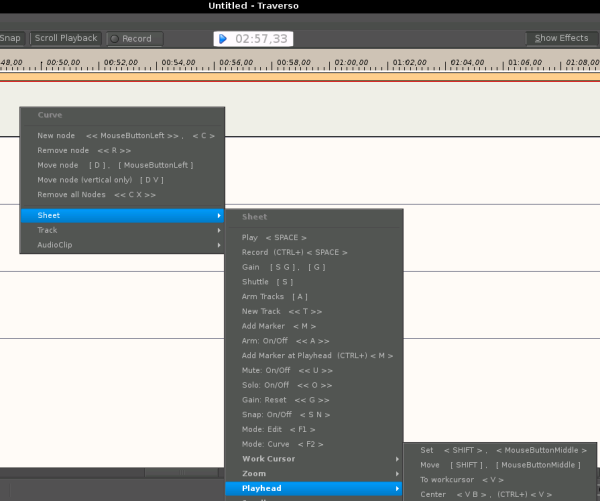The height and width of the screenshot is (501, 600).
Task: Expand the Track submenu
Action: [x=122, y=230]
